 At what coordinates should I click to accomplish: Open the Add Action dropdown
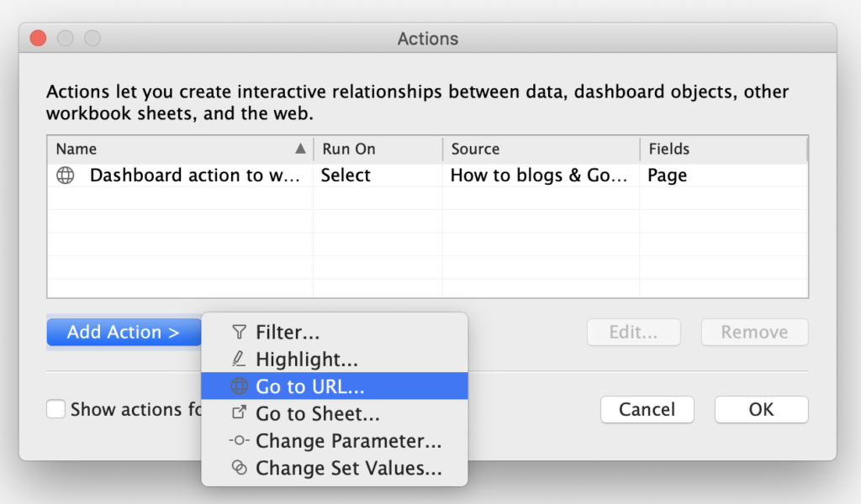point(124,332)
